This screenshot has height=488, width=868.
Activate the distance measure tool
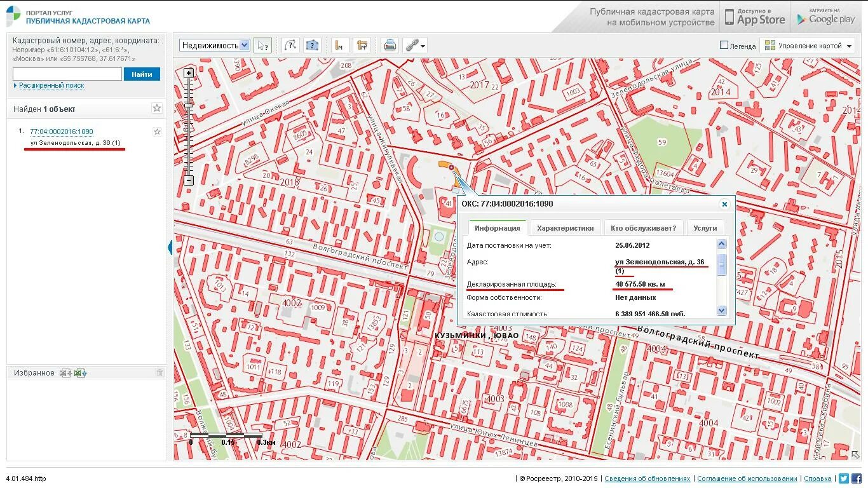coord(340,45)
